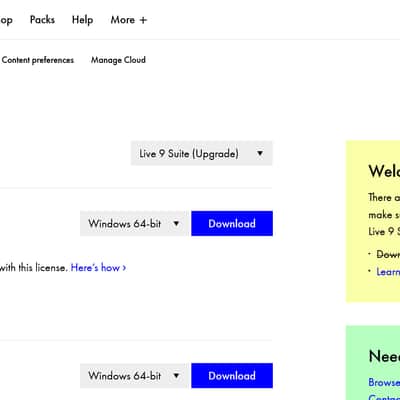
Task: Follow the "Here's how" link
Action: pyautogui.click(x=98, y=268)
